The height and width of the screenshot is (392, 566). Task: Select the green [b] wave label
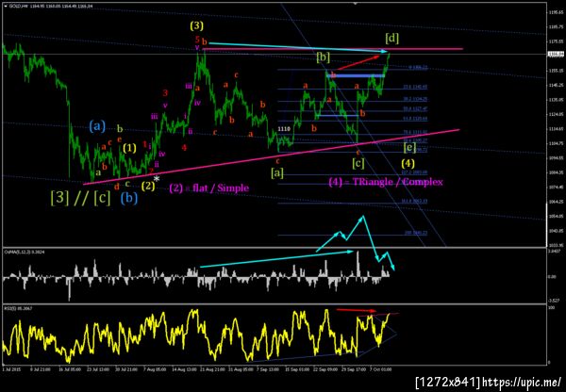coord(323,57)
